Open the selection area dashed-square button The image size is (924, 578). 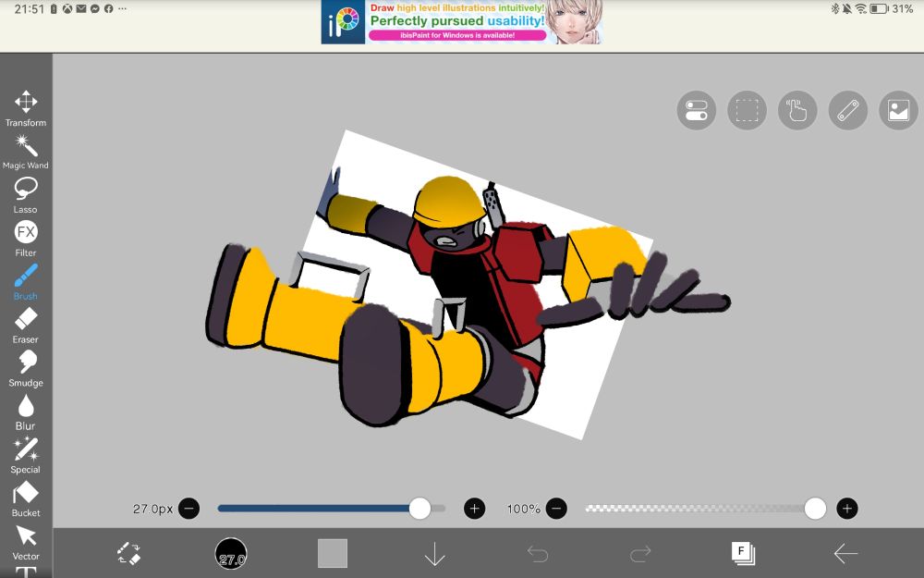click(748, 110)
